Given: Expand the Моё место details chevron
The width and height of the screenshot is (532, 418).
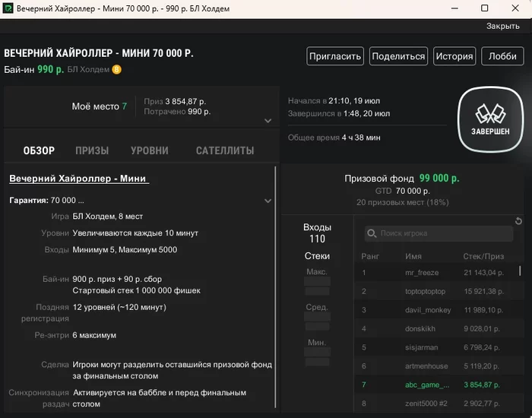Looking at the screenshot, I should [x=268, y=121].
